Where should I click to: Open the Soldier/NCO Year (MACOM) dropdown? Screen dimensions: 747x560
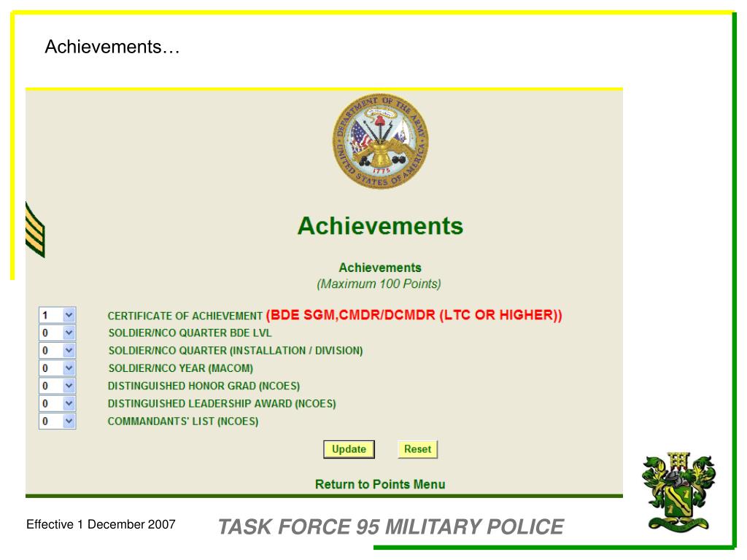57,368
